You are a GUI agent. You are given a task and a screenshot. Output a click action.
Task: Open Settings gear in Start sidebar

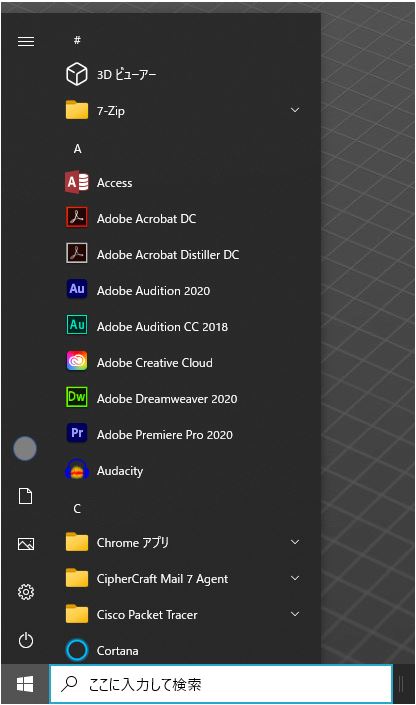coord(26,592)
